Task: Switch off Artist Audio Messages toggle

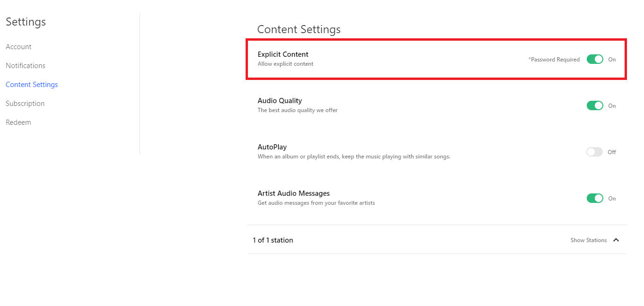Action: 595,198
